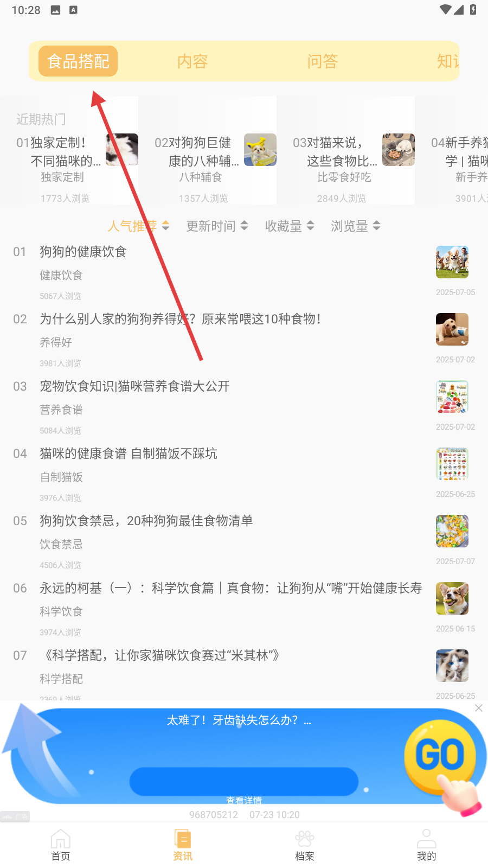The height and width of the screenshot is (868, 488).
Task: Tap the yellow GO button in the ad
Action: (x=440, y=755)
